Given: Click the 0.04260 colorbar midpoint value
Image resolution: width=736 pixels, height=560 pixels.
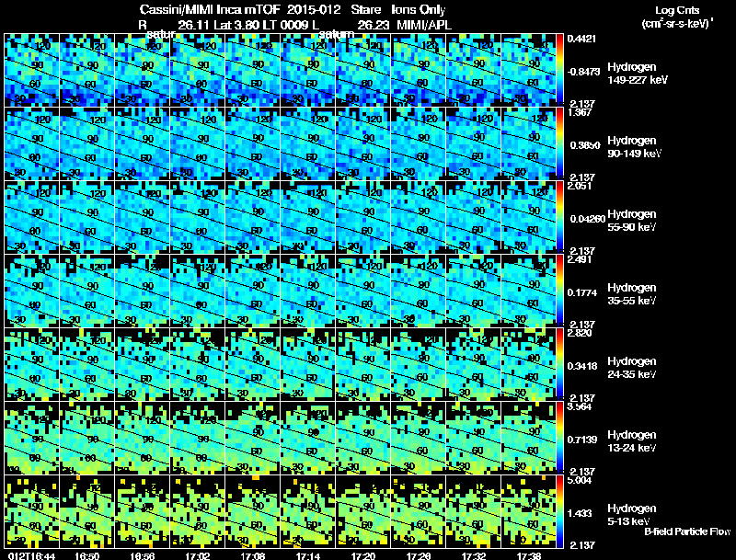Looking at the screenshot, I should (588, 219).
